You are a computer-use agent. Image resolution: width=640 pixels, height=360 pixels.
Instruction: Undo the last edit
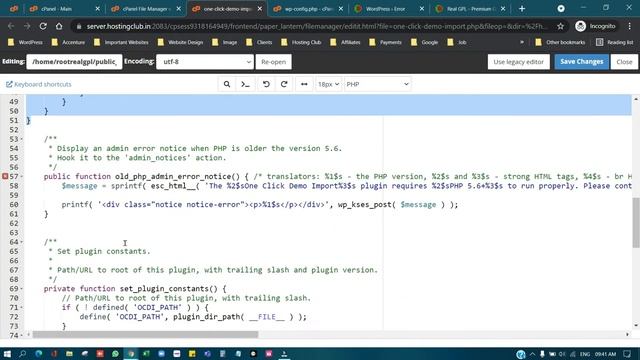coord(266,84)
